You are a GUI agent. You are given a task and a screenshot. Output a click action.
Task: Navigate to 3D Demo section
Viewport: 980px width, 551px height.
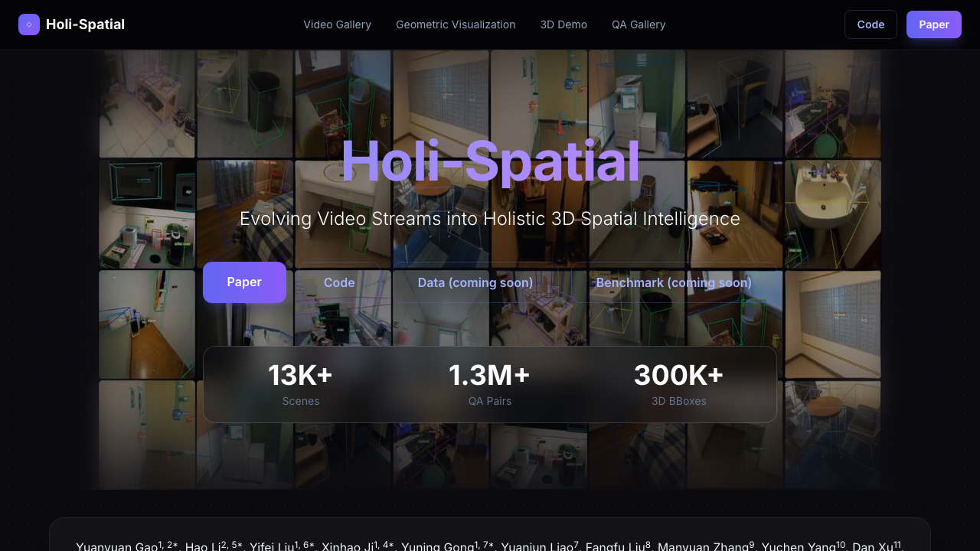coord(563,24)
